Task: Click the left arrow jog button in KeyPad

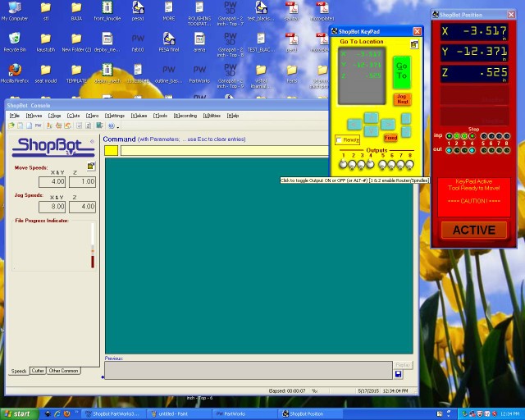Action: pyautogui.click(x=354, y=125)
